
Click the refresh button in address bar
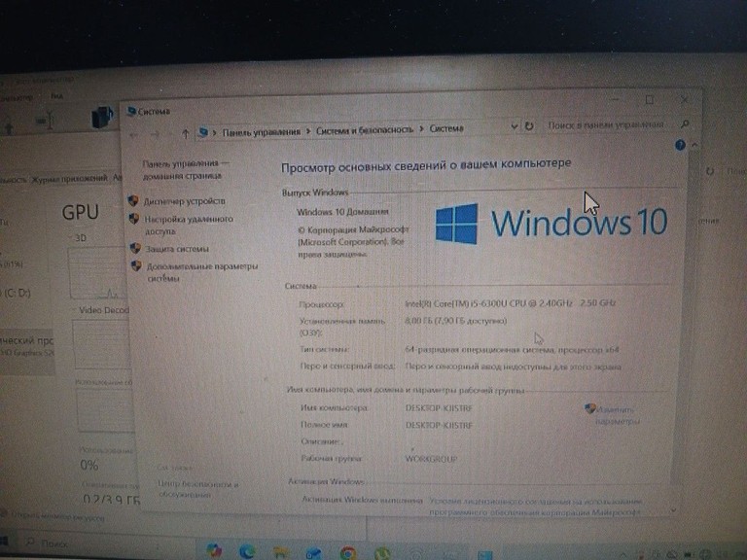529,126
